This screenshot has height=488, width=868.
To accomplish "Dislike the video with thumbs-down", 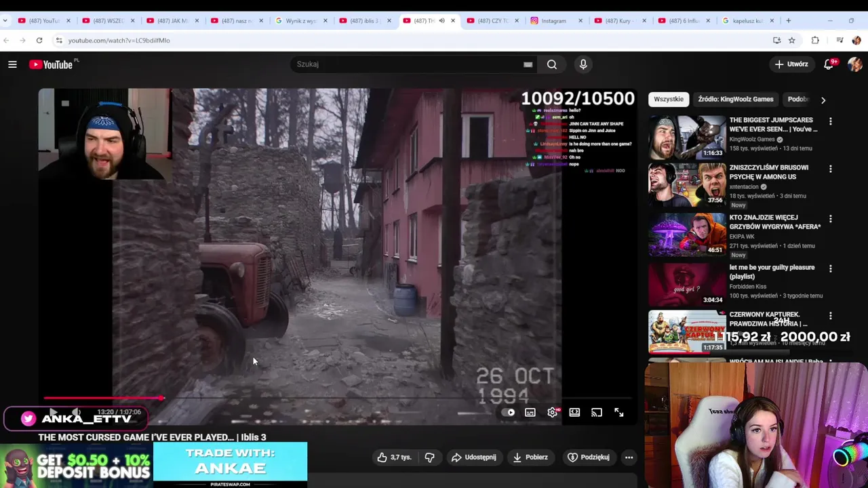I will 429,457.
